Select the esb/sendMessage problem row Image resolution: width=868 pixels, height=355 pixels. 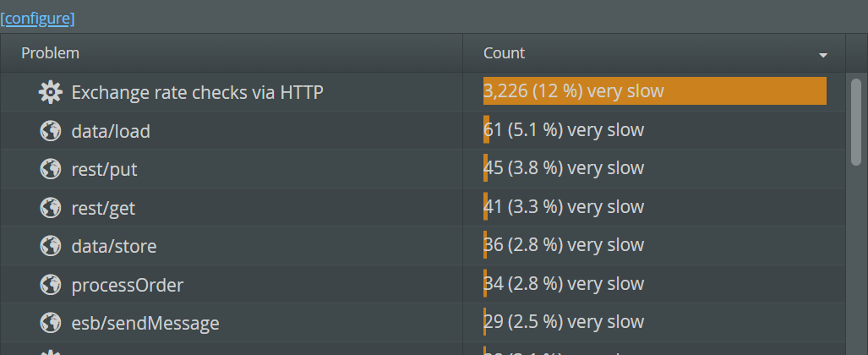[423, 322]
